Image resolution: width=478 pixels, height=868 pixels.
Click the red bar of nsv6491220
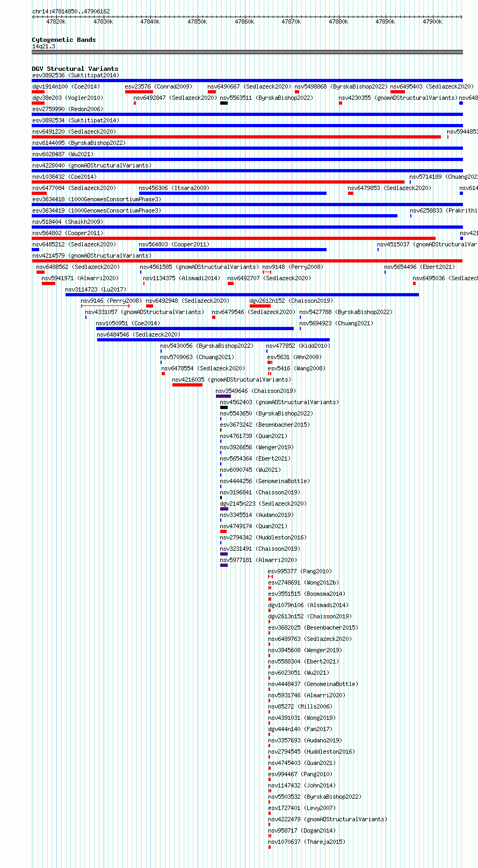click(x=236, y=137)
